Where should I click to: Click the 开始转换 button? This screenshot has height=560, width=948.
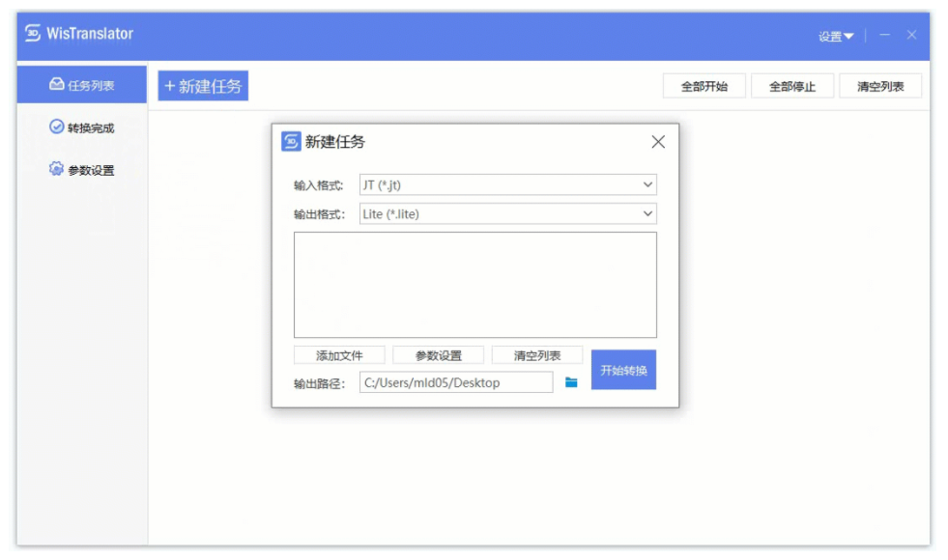(624, 370)
